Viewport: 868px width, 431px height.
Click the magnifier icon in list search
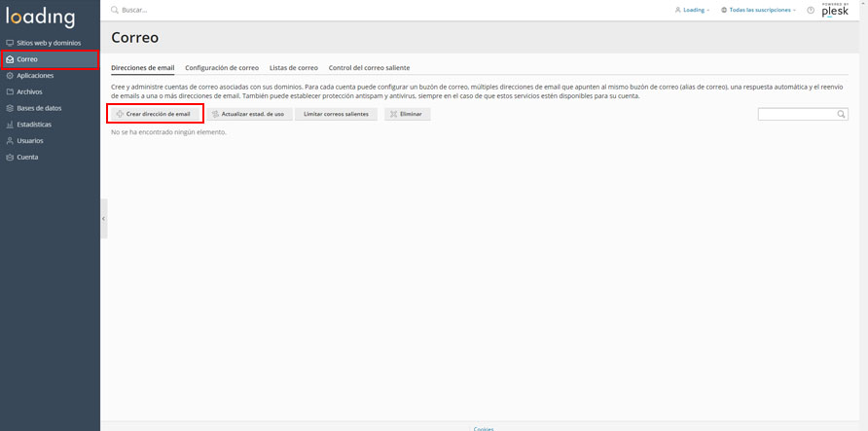click(842, 114)
